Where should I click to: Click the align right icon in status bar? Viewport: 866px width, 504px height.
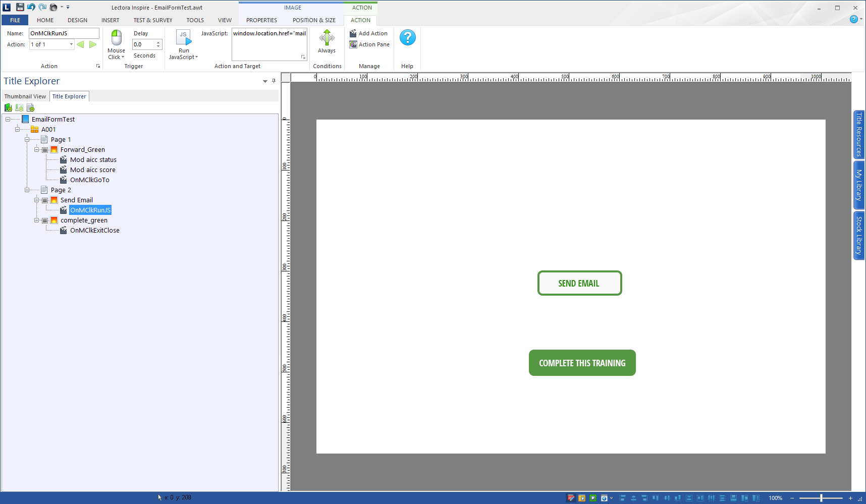pyautogui.click(x=644, y=498)
